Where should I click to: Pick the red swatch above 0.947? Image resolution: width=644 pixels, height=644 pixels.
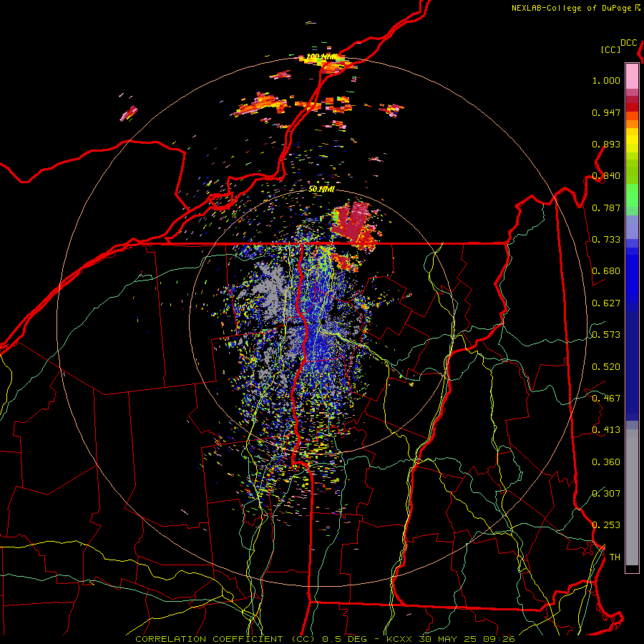click(632, 107)
